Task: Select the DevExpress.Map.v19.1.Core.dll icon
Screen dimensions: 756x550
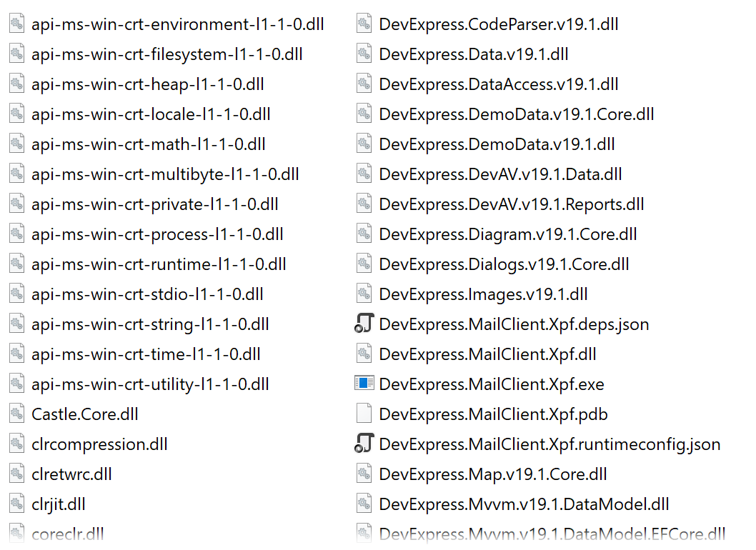Action: click(364, 474)
